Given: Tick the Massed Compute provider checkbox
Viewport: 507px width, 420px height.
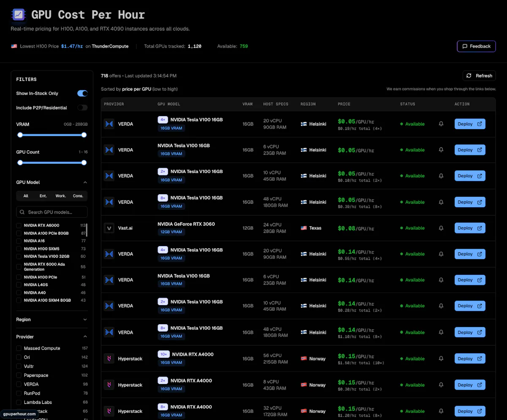Looking at the screenshot, I should pyautogui.click(x=19, y=348).
